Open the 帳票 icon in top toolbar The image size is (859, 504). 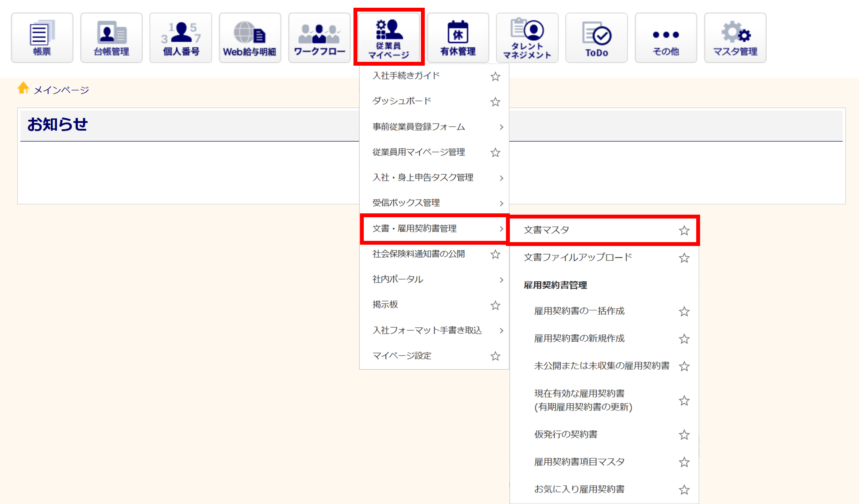[42, 38]
